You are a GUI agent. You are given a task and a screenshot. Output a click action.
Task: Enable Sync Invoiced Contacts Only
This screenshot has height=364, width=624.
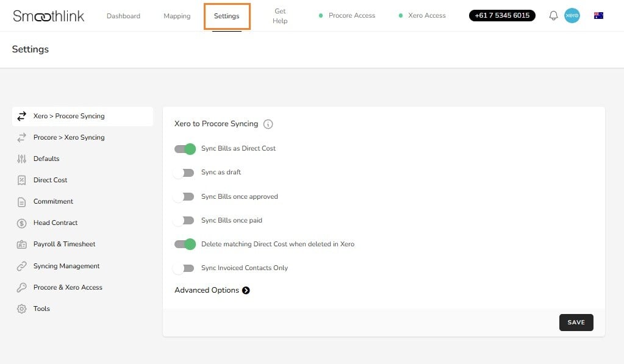point(185,268)
